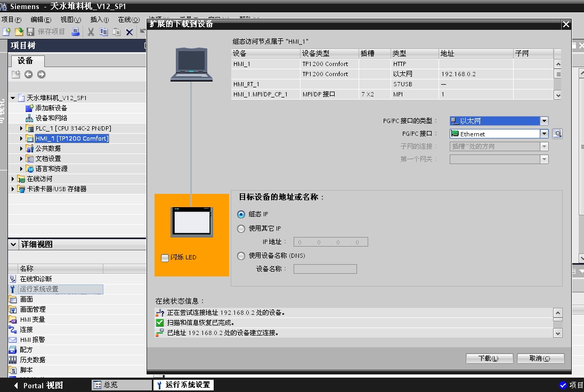The height and width of the screenshot is (392, 584).
Task: Click the new item icon in tree toolbar
Action: [x=15, y=75]
